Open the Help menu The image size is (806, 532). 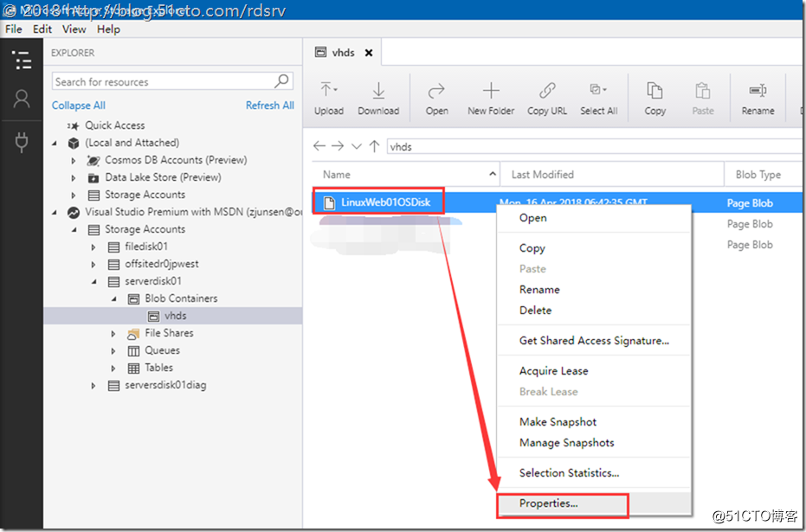[x=108, y=29]
